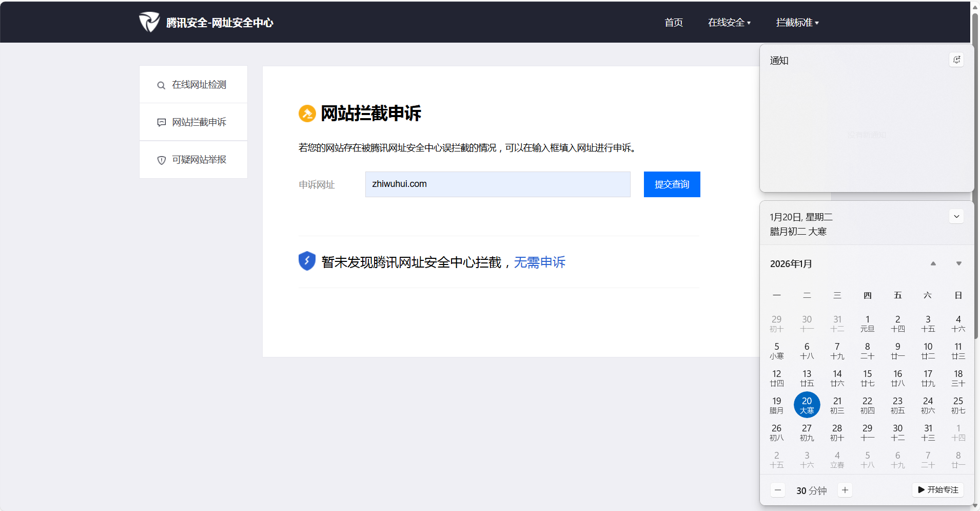Expand the 在线安全 dropdown menu

pos(729,23)
